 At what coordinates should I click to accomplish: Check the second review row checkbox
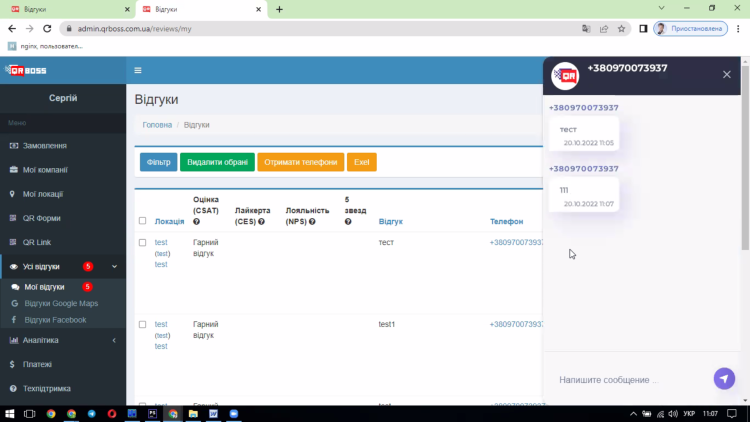click(x=143, y=325)
